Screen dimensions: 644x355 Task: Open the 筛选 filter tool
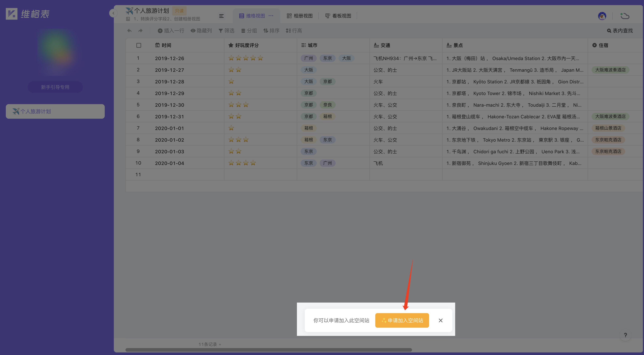[227, 31]
